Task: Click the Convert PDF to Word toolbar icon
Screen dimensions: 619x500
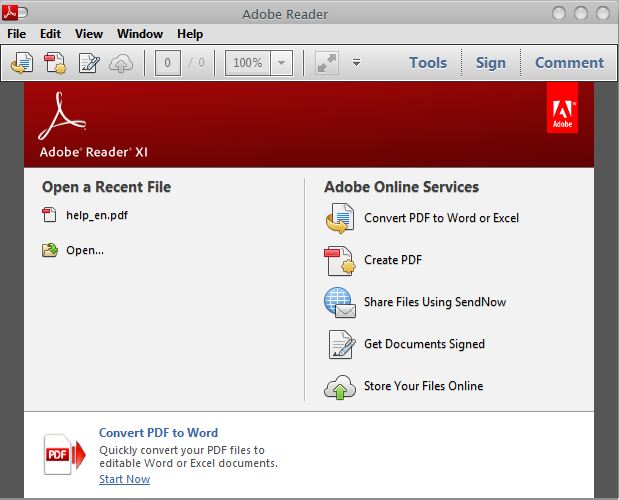Action: (22, 63)
